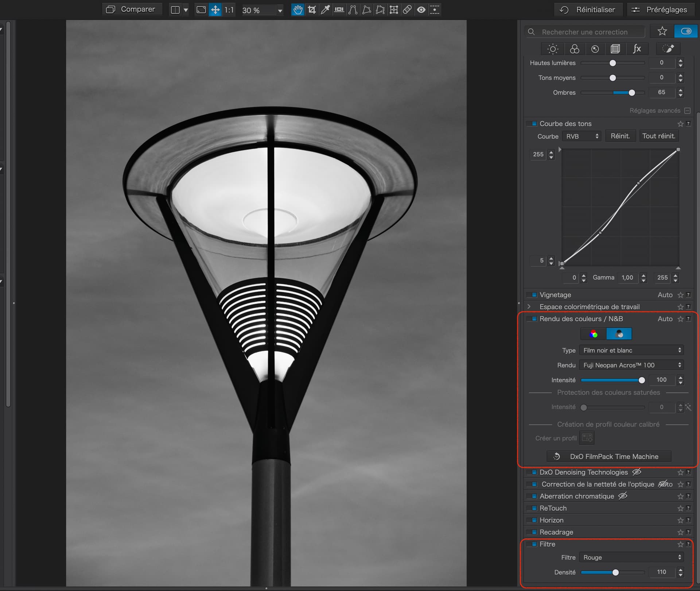The height and width of the screenshot is (591, 700).
Task: Show favorite corrections with star icon
Action: pos(662,31)
